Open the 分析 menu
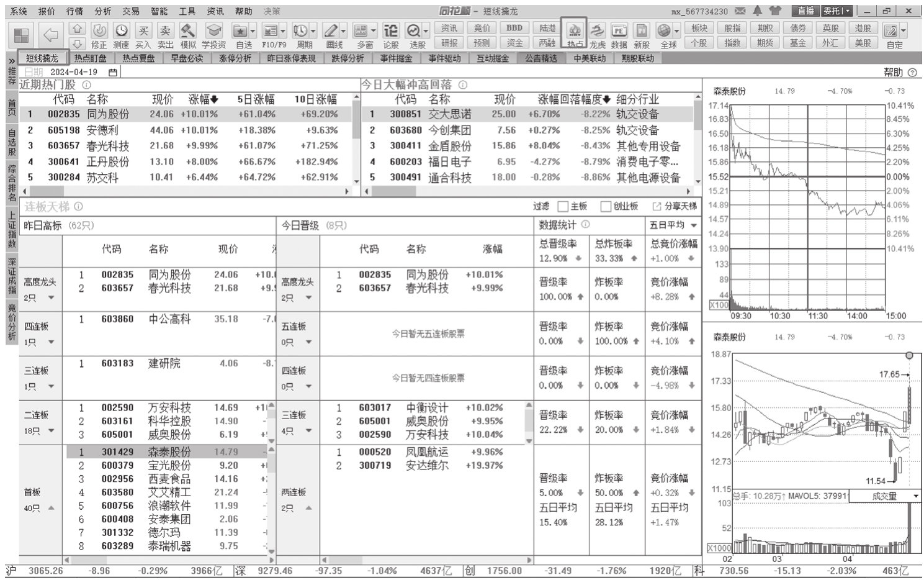This screenshot has width=924, height=580. (x=103, y=11)
